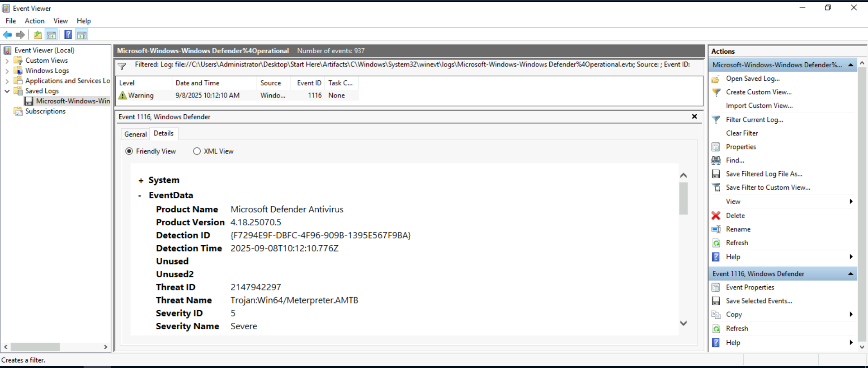Click Import Custom View action
868x368 pixels.
(x=759, y=106)
